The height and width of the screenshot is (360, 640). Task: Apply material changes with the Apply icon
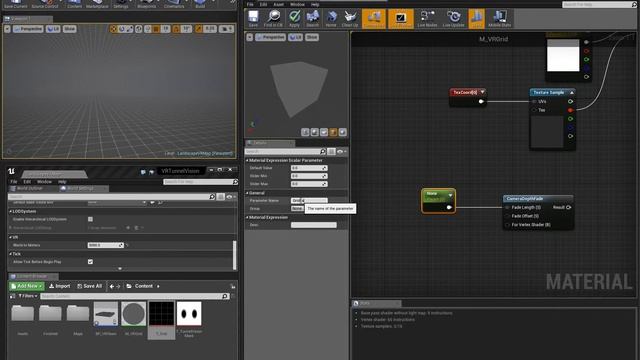pos(294,19)
